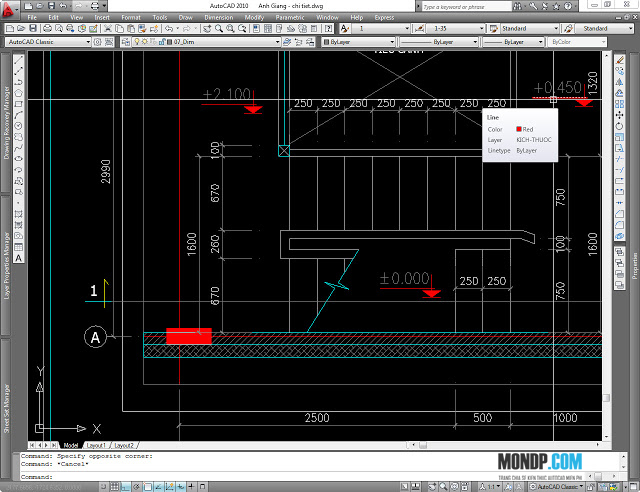Click the Red color swatch in tooltip
Image resolution: width=640 pixels, height=492 pixels.
coord(519,129)
